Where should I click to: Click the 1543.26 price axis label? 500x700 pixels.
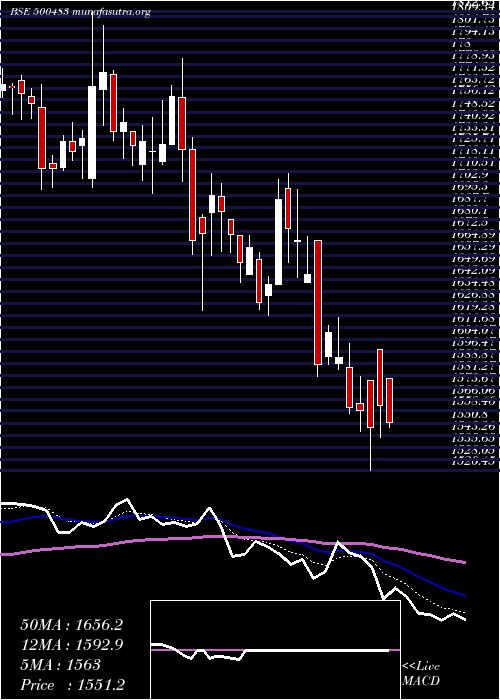474,426
